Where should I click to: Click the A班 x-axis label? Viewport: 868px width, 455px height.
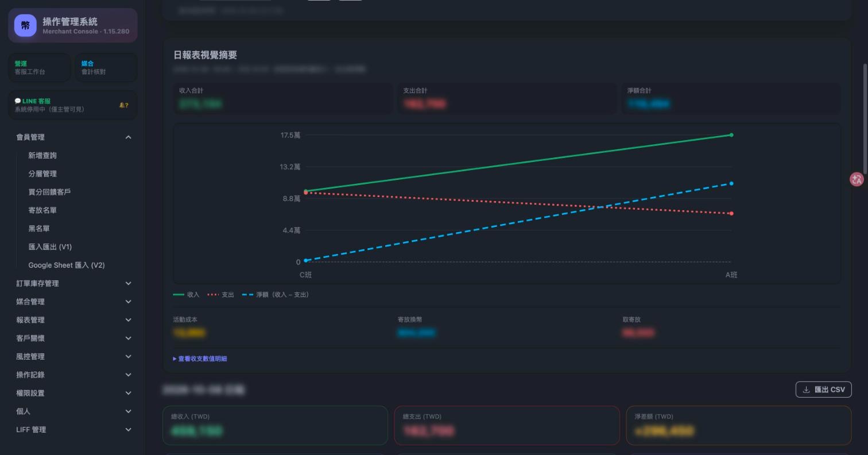[731, 275]
